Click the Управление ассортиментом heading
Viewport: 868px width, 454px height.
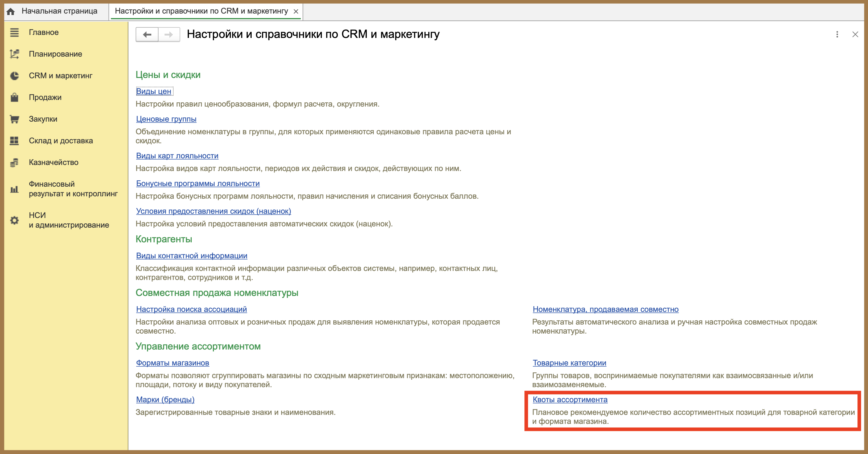click(198, 346)
